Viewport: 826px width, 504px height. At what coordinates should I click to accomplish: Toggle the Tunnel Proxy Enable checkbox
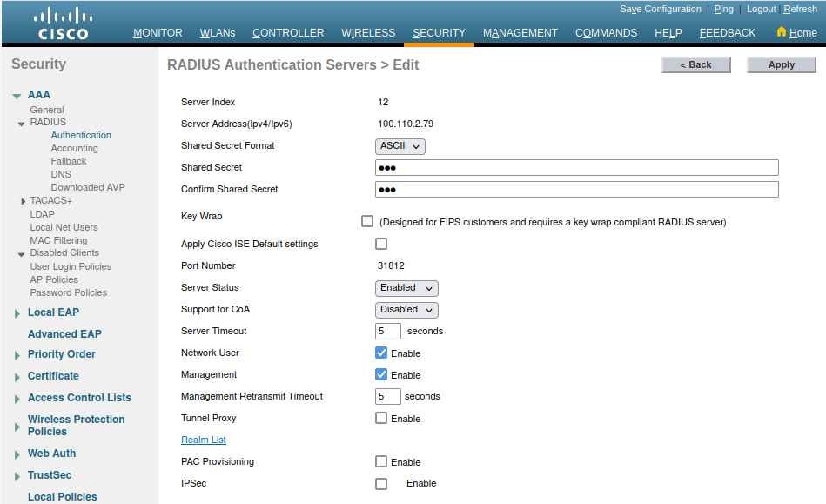point(381,418)
